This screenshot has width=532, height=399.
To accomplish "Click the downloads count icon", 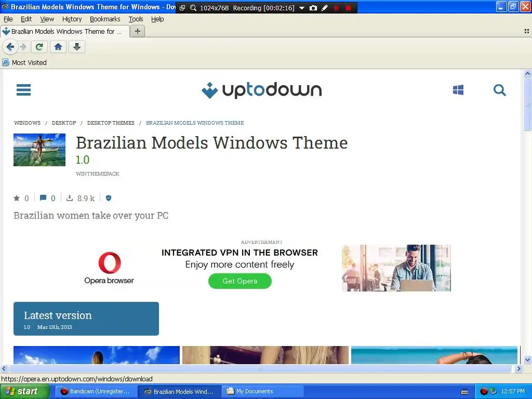I will [70, 198].
